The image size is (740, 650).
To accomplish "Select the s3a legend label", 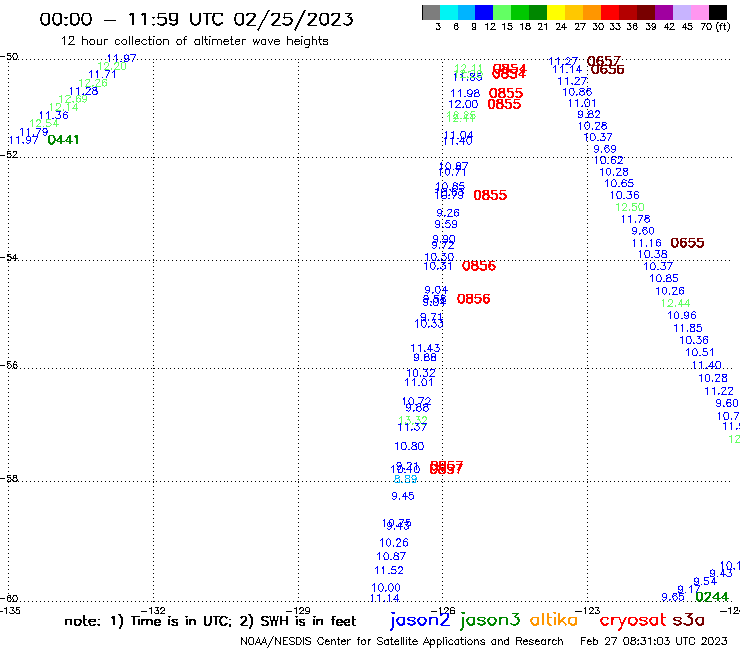I will 688,620.
